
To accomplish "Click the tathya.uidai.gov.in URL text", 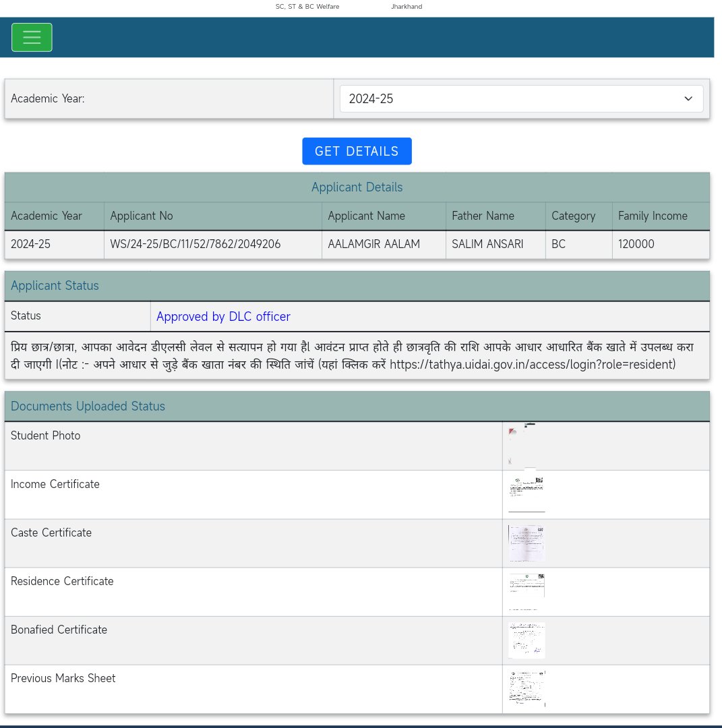I will (532, 365).
